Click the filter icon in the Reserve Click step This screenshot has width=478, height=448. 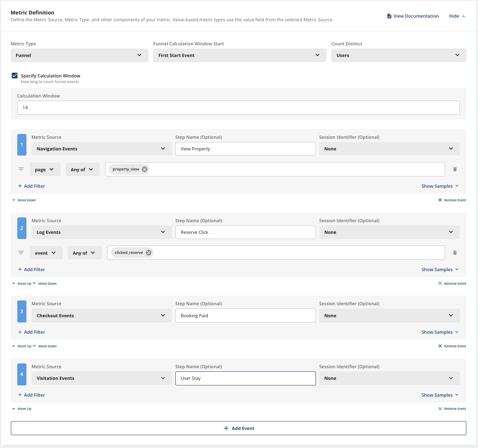point(21,252)
